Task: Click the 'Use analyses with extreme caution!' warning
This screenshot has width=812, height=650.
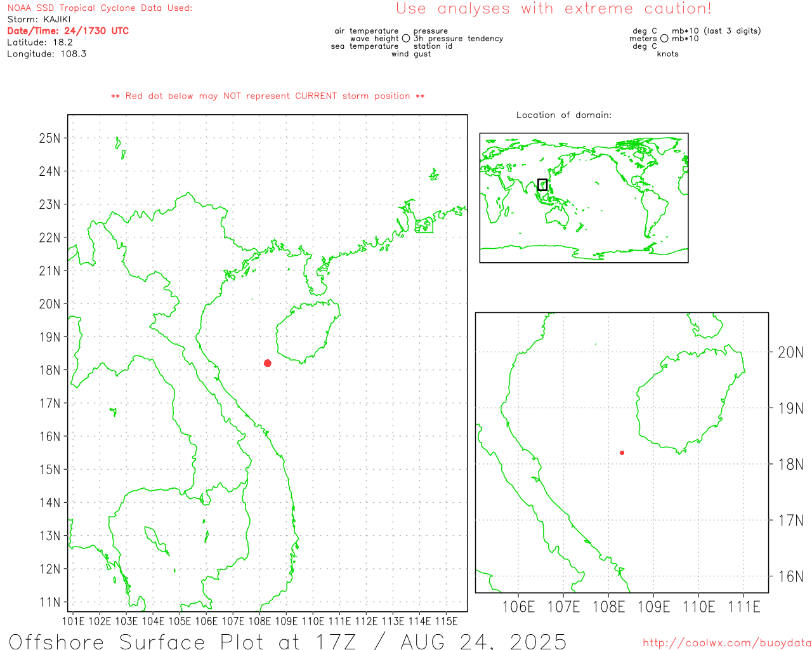Action: 554,9
